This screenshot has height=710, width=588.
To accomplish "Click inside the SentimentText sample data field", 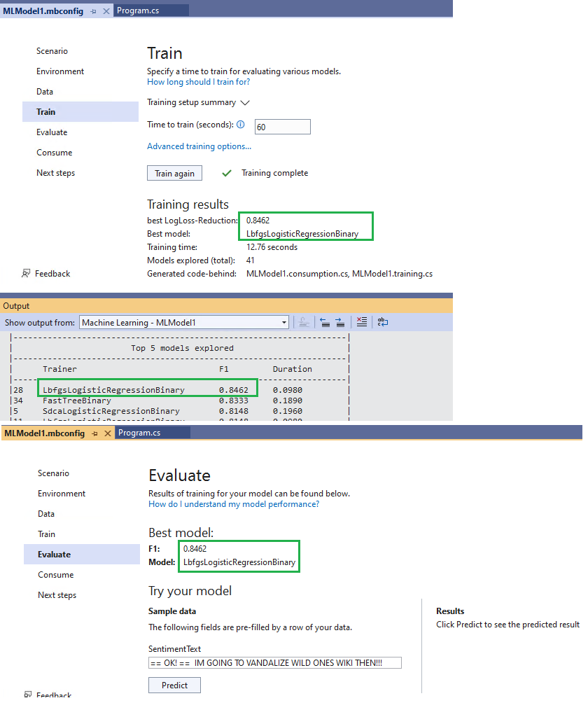I will click(274, 662).
